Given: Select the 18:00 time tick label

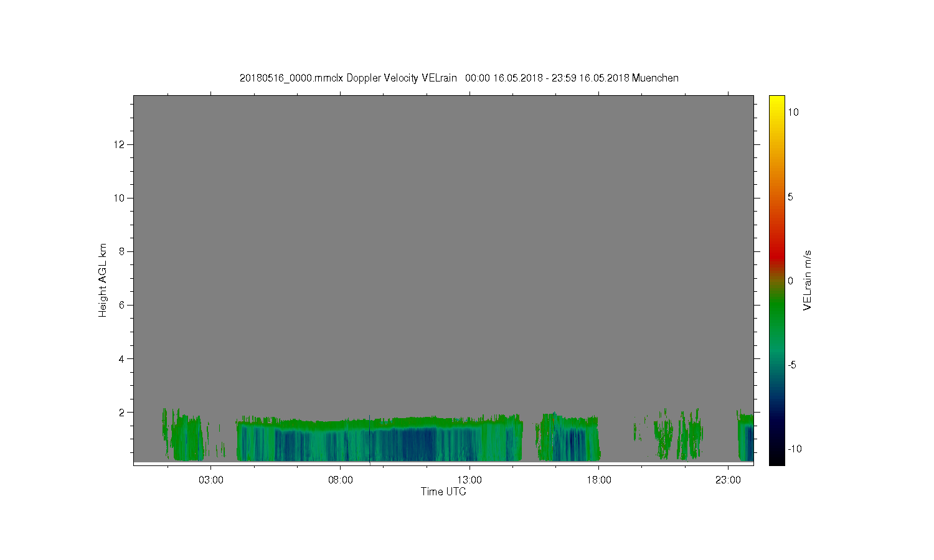Looking at the screenshot, I should coord(599,480).
